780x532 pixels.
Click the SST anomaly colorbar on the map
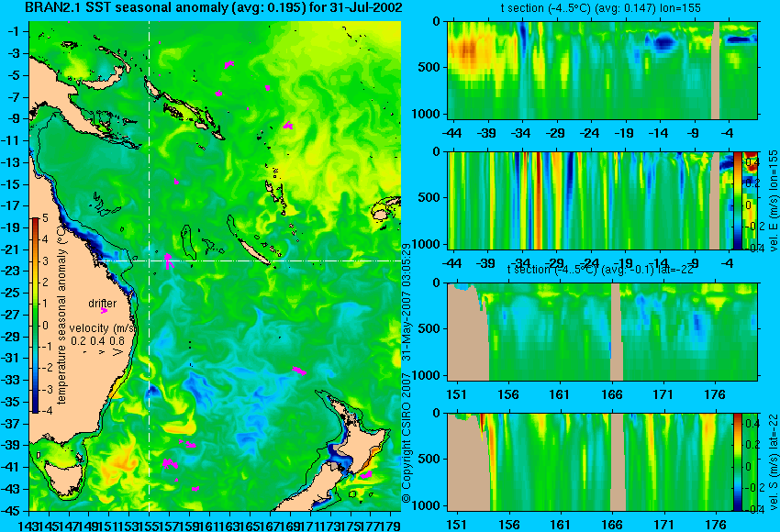(x=35, y=316)
